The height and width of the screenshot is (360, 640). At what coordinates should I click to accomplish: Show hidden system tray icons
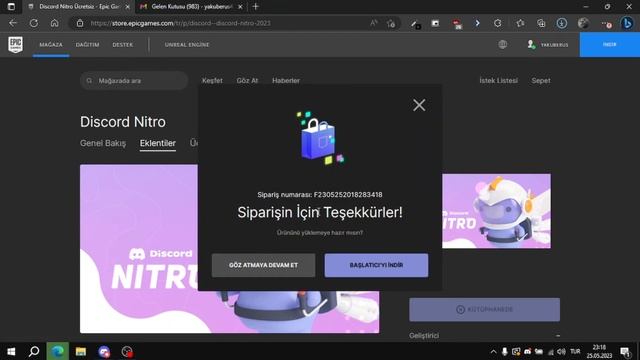click(x=493, y=352)
